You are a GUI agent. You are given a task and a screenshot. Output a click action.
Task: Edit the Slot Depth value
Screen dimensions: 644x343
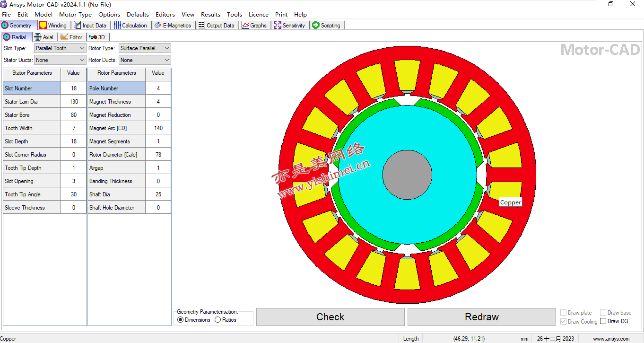74,141
